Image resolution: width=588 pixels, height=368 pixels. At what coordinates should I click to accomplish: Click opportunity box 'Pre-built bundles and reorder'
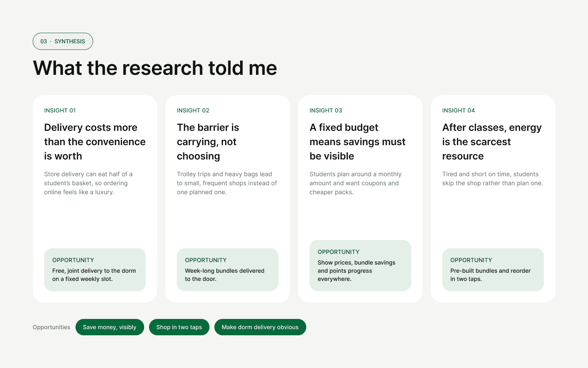point(493,269)
